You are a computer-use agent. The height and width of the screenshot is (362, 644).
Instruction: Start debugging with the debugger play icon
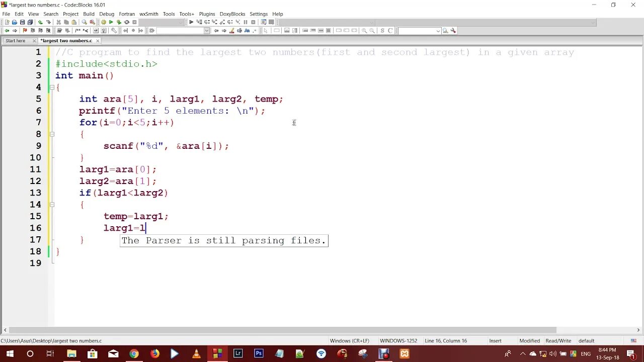point(192,22)
